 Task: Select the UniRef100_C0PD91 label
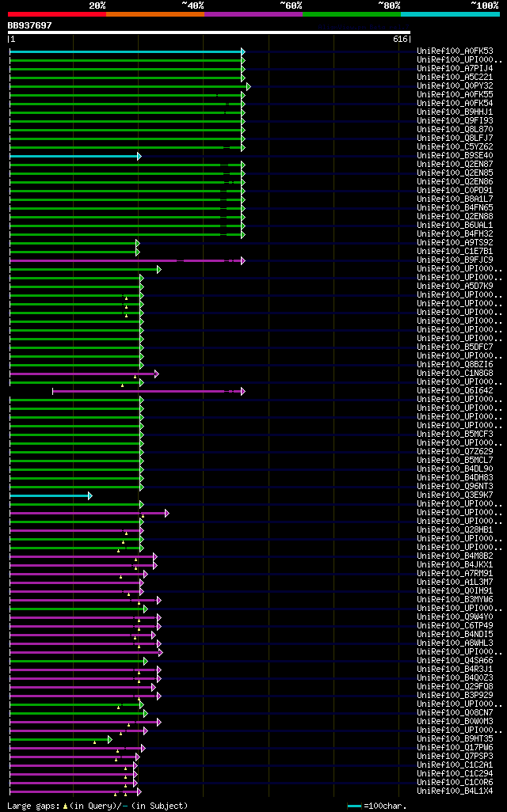tap(456, 191)
